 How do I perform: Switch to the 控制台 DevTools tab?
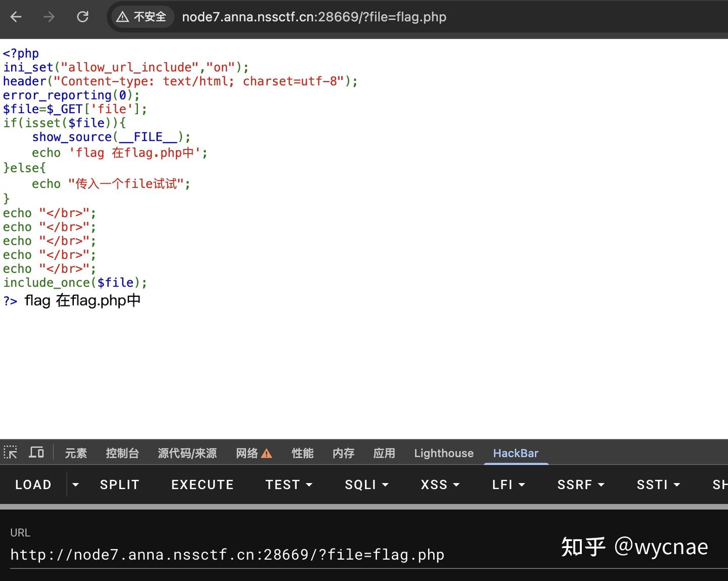point(122,453)
